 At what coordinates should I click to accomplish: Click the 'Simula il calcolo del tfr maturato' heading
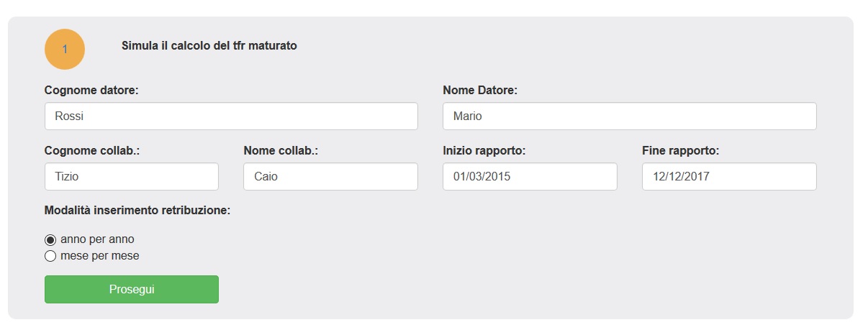point(209,46)
